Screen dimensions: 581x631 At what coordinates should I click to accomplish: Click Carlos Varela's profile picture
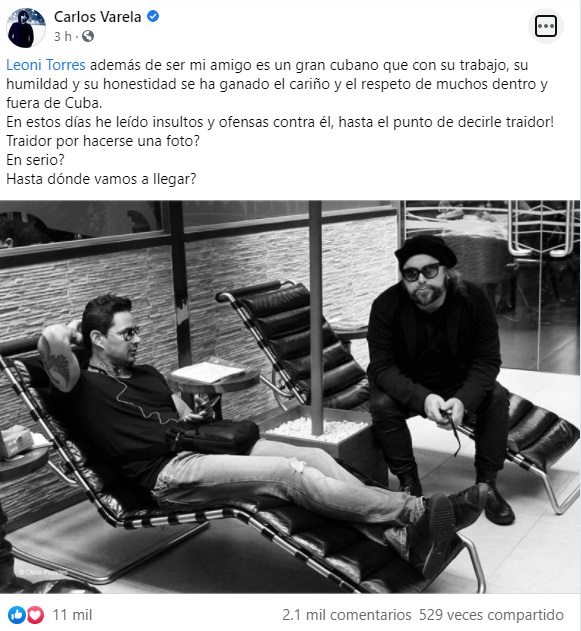(26, 28)
